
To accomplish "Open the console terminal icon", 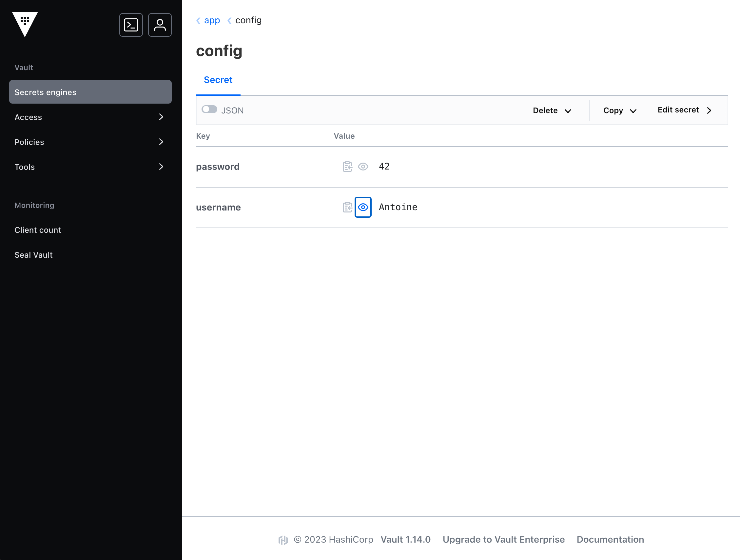I will click(x=131, y=25).
